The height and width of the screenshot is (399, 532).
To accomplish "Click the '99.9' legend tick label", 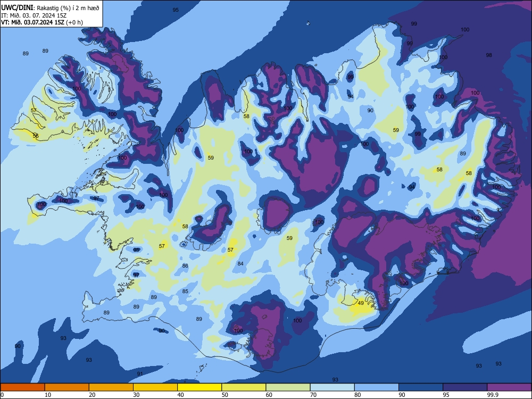I will pyautogui.click(x=493, y=395).
